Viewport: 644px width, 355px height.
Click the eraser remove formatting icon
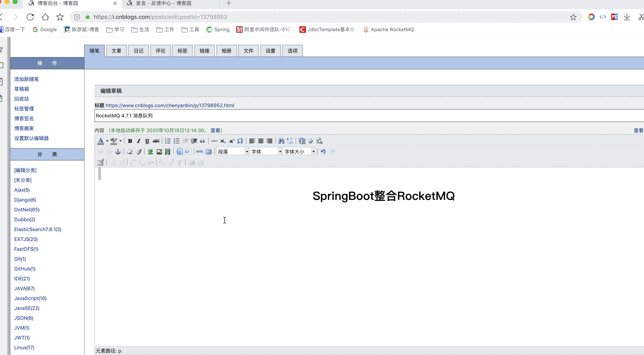130,152
